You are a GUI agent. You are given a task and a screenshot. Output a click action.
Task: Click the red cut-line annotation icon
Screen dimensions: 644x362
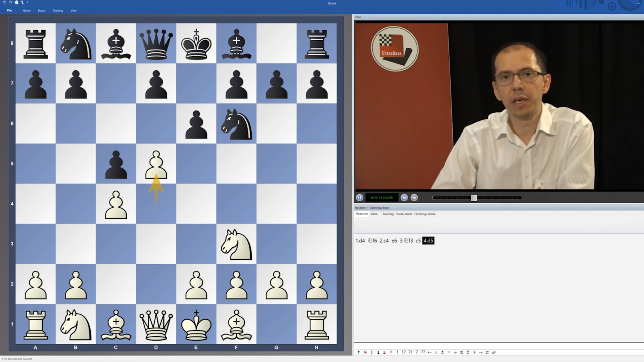coord(365,352)
